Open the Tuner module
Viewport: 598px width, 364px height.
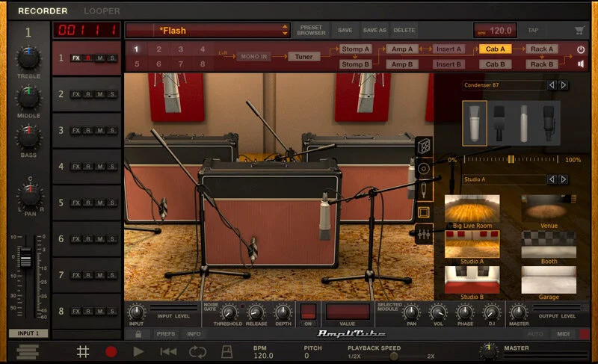click(303, 57)
